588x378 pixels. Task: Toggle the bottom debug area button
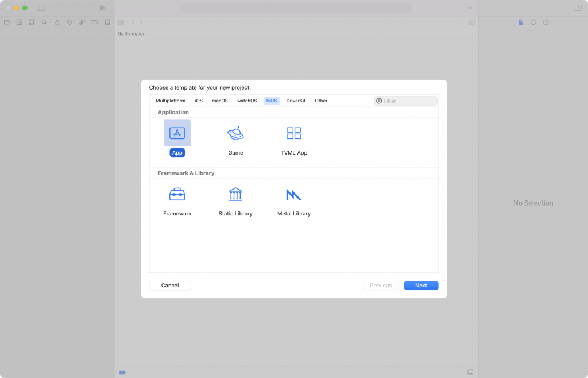tap(470, 372)
